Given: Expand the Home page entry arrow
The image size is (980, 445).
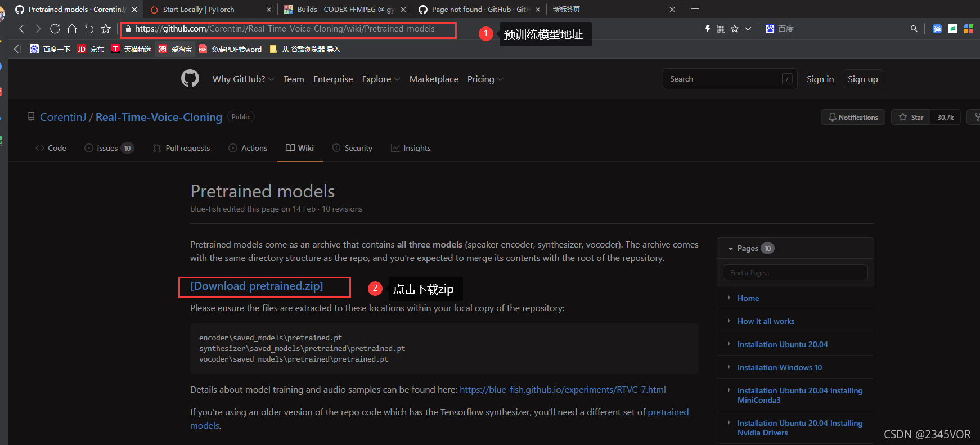Looking at the screenshot, I should [x=729, y=298].
